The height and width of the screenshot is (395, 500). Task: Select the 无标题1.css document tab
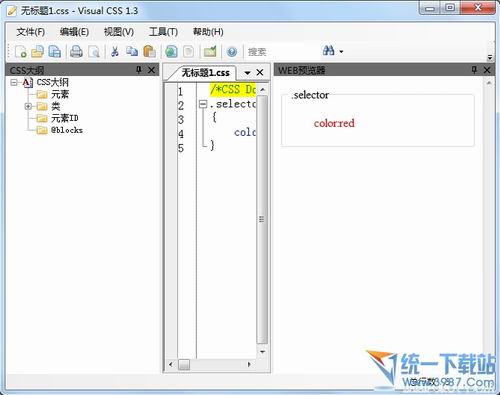[205, 73]
